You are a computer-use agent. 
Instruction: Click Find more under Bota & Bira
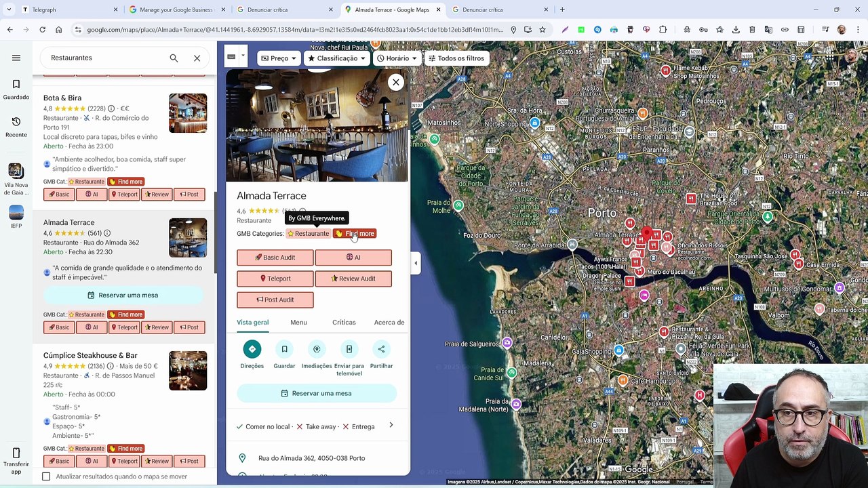pyautogui.click(x=125, y=182)
